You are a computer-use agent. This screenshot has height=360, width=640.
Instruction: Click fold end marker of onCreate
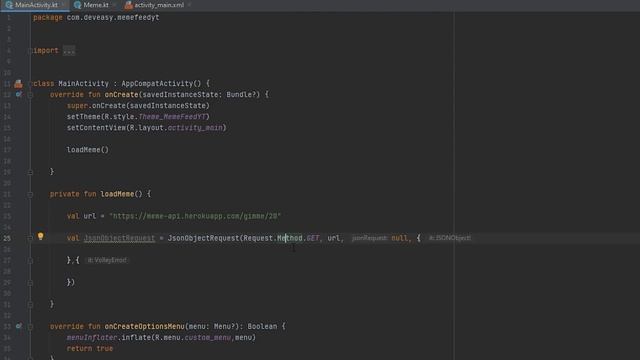(30, 172)
